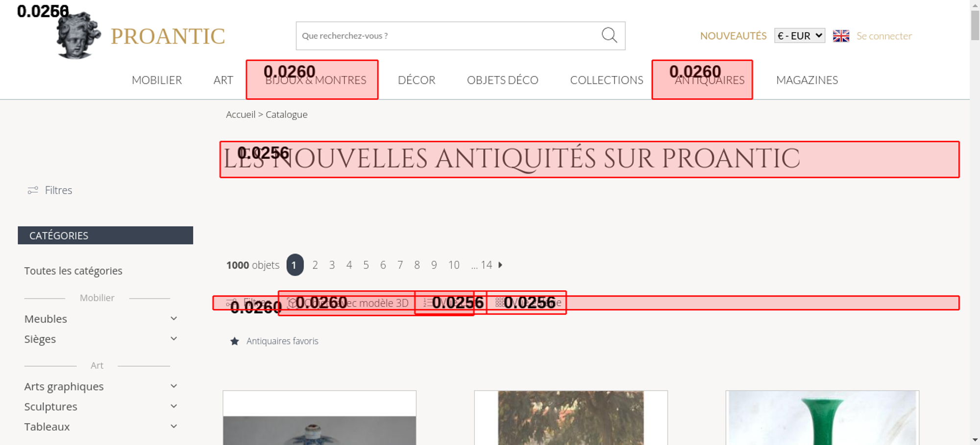Open the Antiquaires menu item
The image size is (980, 445).
click(709, 80)
